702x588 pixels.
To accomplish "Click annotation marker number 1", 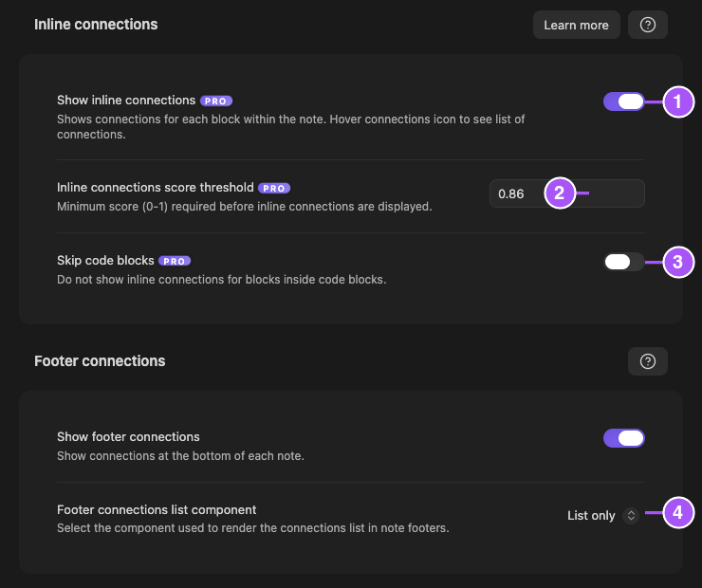I will click(x=678, y=102).
